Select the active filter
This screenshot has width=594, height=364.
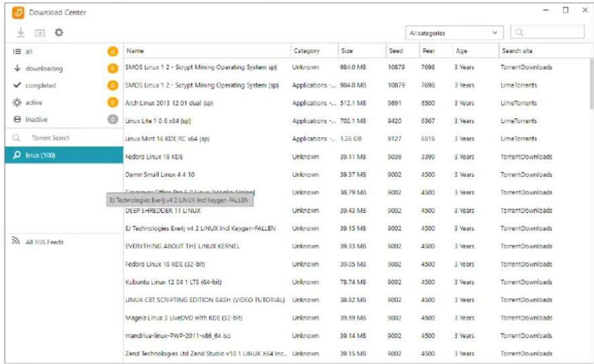click(64, 102)
